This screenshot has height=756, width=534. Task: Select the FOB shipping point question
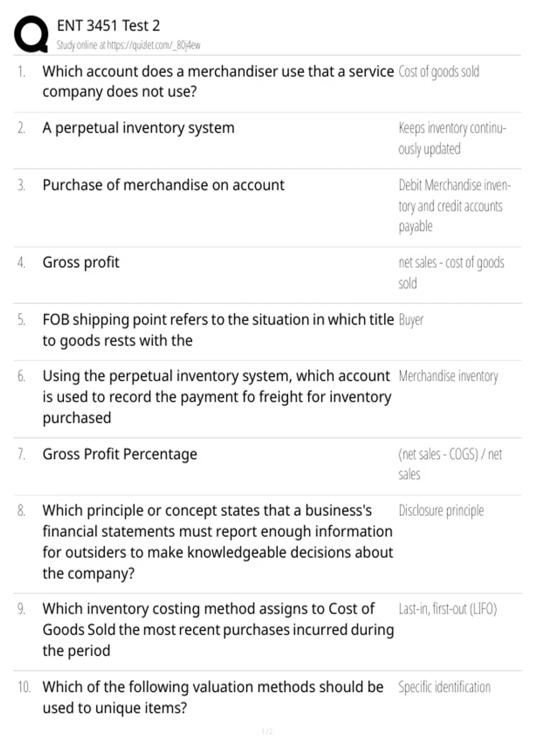(218, 330)
